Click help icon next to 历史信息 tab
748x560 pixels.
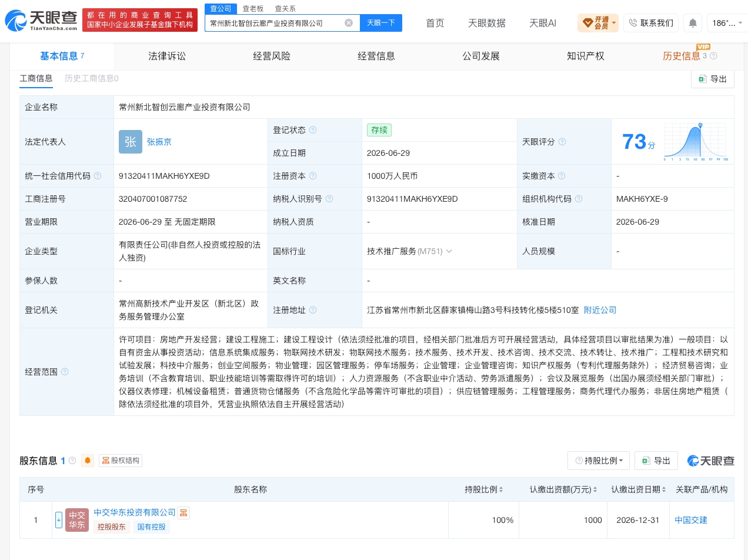coord(713,56)
